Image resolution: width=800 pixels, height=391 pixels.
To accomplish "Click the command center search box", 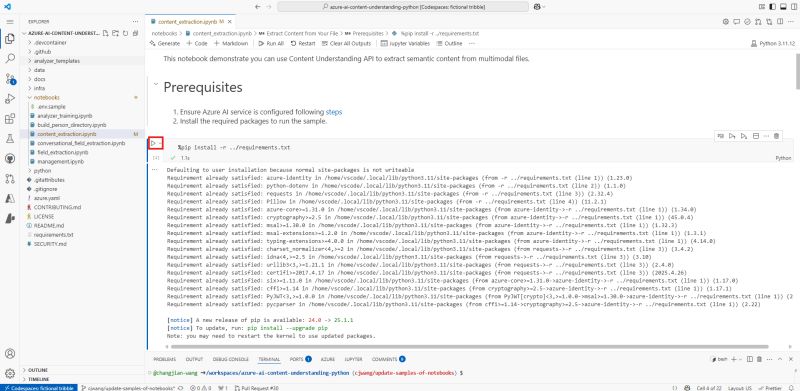I will 403,7.
